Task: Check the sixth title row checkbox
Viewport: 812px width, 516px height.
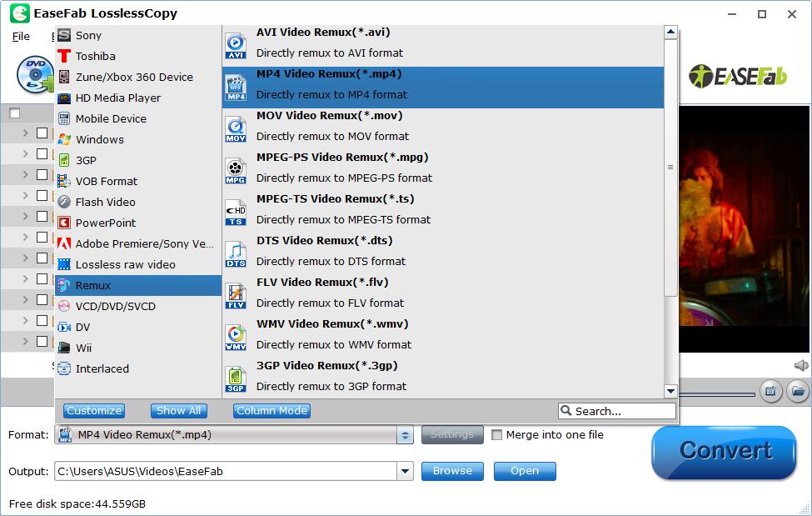Action: coord(42,237)
